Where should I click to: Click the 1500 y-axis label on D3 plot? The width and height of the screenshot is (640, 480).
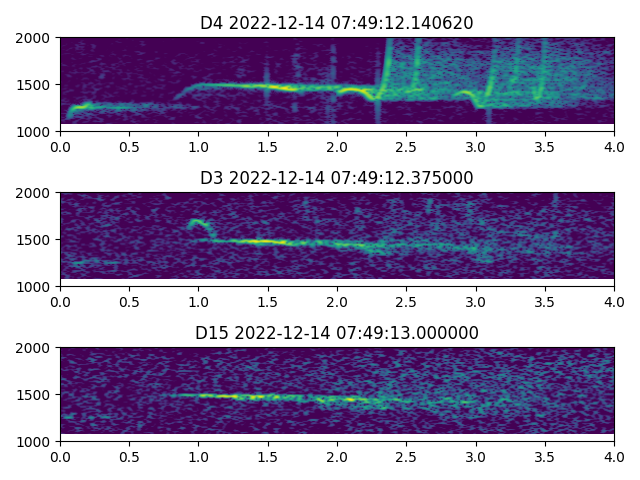coord(36,240)
